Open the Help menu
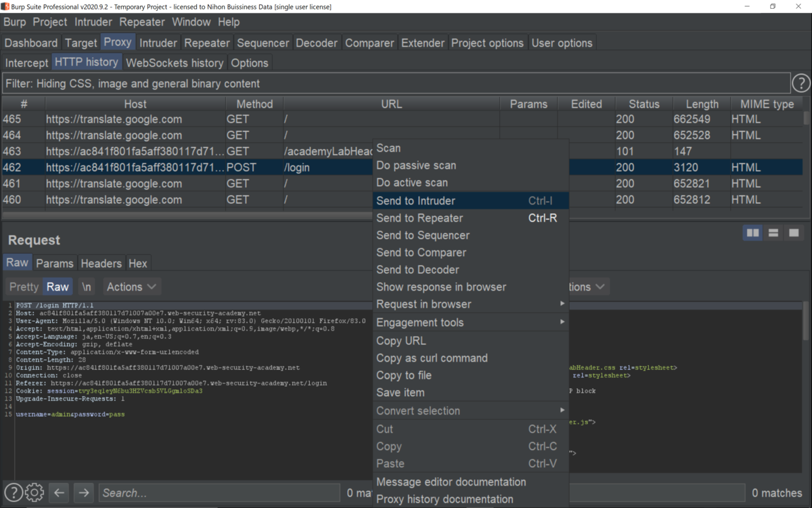 click(229, 22)
